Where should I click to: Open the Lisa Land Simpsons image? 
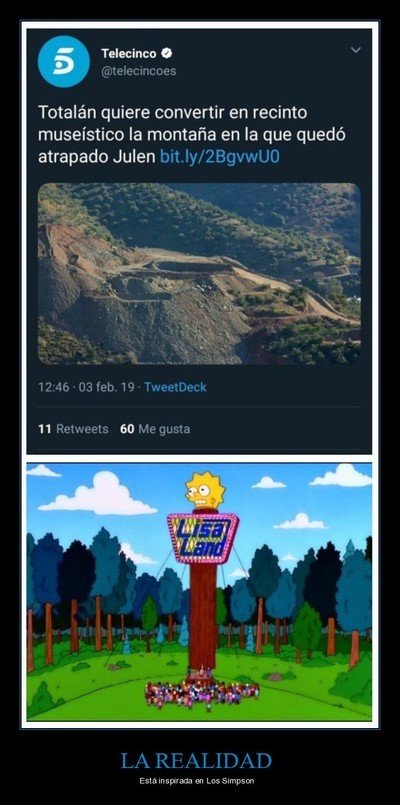pyautogui.click(x=199, y=592)
